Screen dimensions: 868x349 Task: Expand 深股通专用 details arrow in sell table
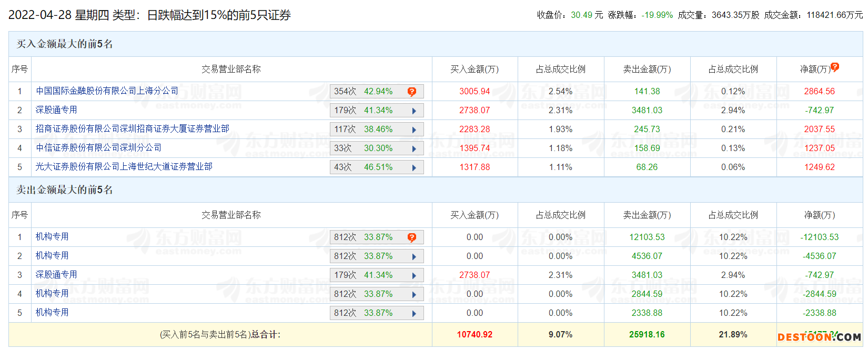point(414,276)
